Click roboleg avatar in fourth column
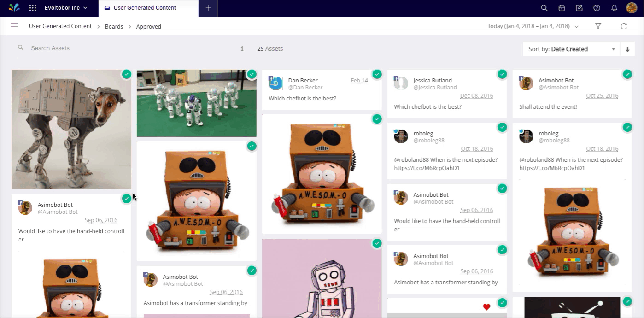644x318 pixels. [x=401, y=136]
